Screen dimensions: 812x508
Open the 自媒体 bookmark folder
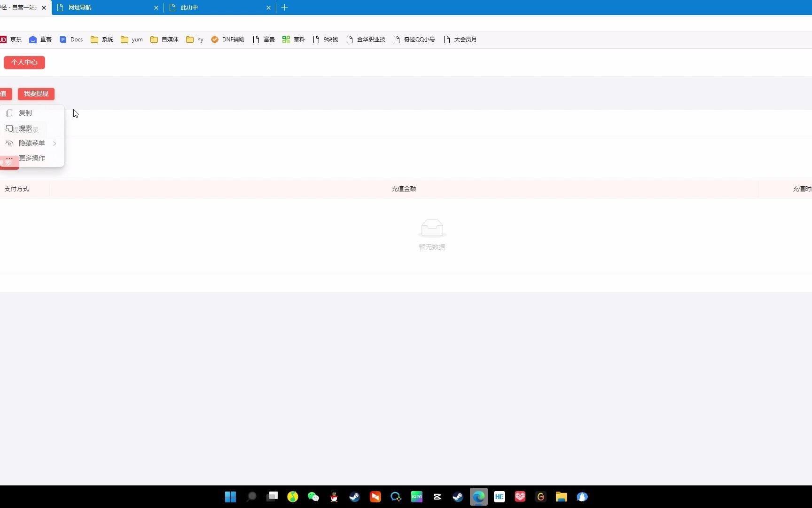pos(164,40)
